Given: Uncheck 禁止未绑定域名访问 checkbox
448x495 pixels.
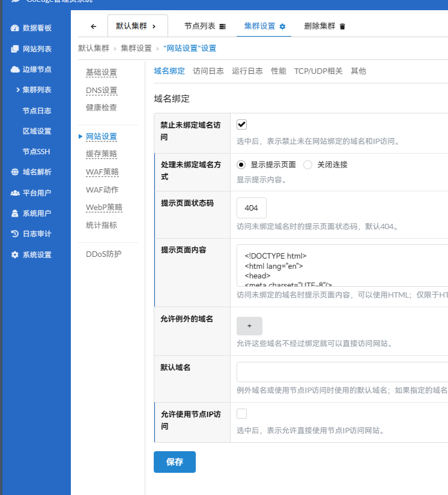Looking at the screenshot, I should (x=242, y=124).
